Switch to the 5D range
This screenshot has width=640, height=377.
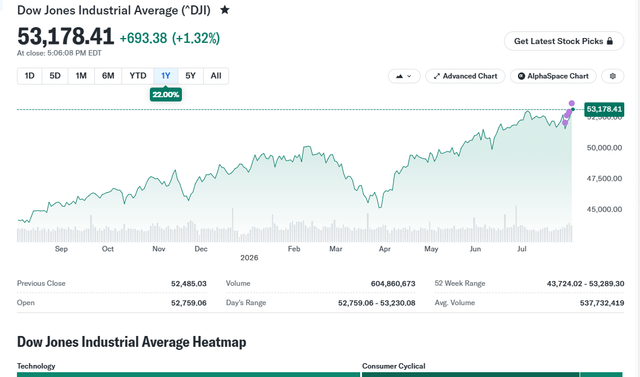[x=55, y=76]
